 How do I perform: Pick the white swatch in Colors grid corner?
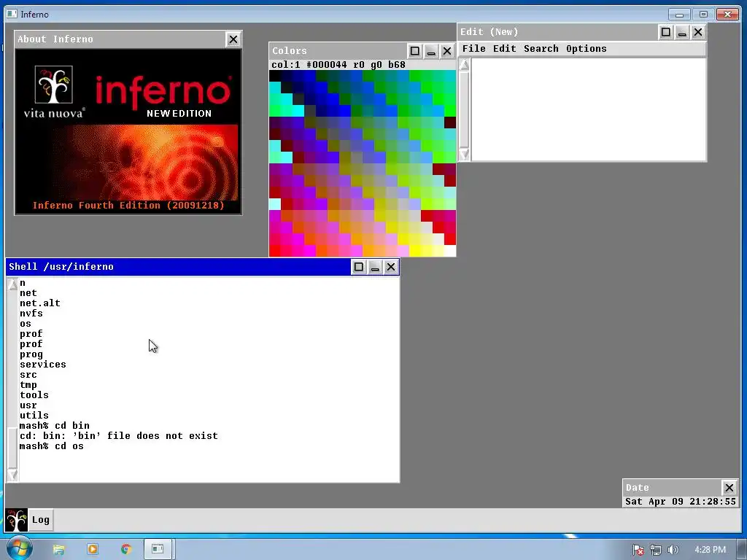click(449, 251)
